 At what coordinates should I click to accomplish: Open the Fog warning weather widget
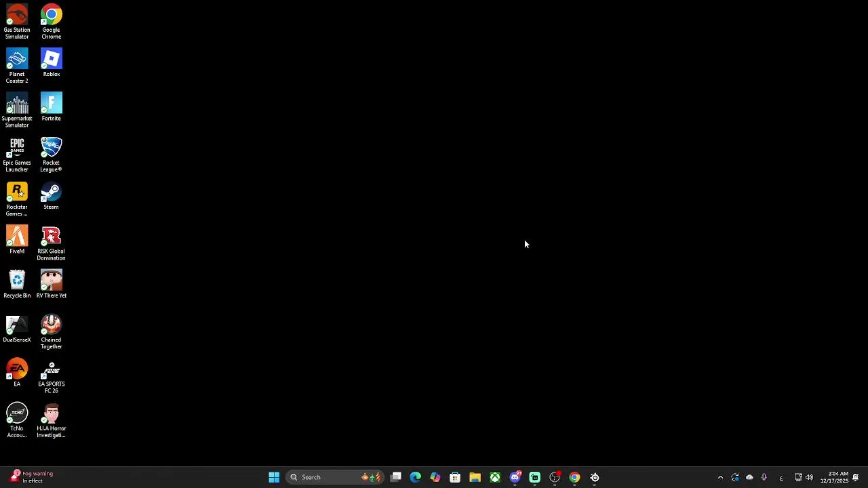tap(32, 477)
